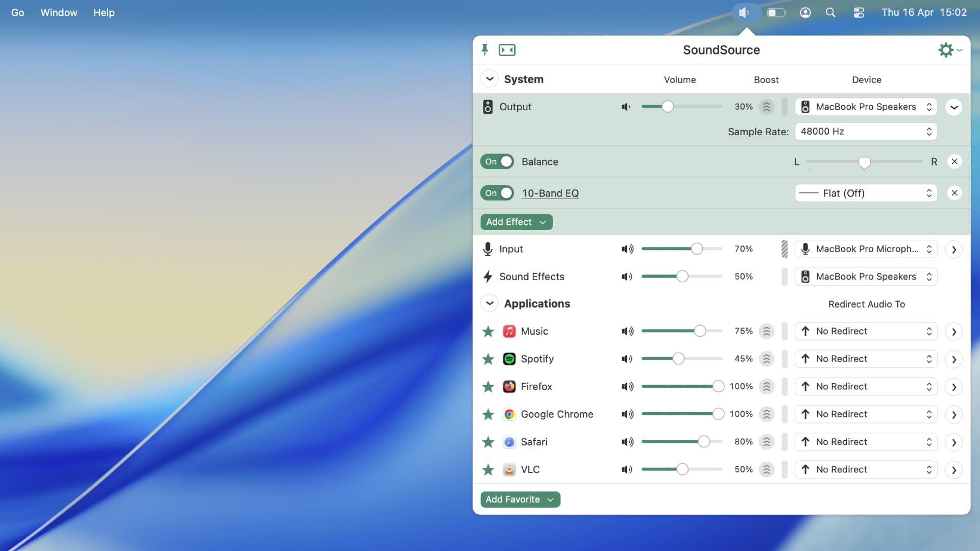Open the Window menu
This screenshot has height=551, width=980.
pyautogui.click(x=59, y=12)
